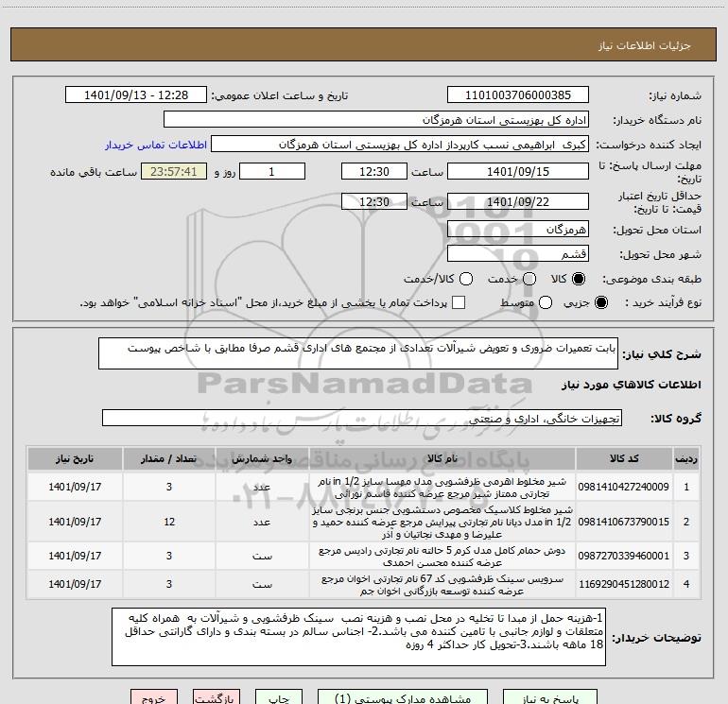The height and width of the screenshot is (704, 728).
Task: Select product code 0981410427240009
Action: 624,487
